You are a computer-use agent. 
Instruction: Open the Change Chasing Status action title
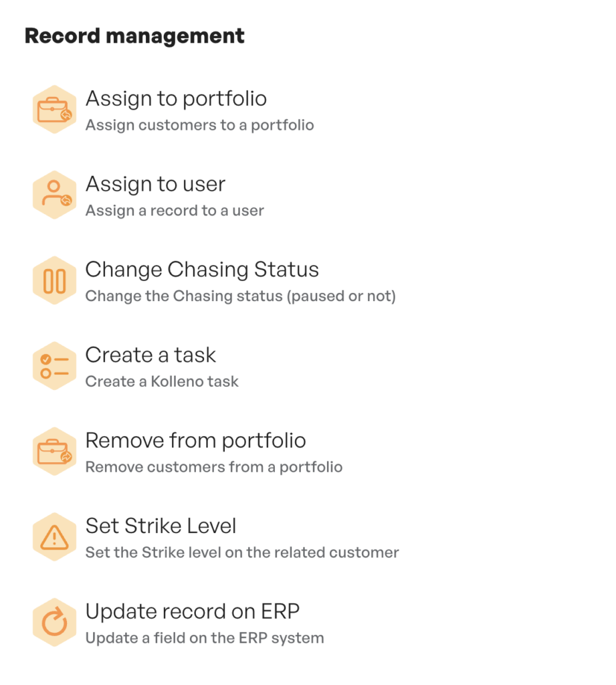tap(202, 270)
